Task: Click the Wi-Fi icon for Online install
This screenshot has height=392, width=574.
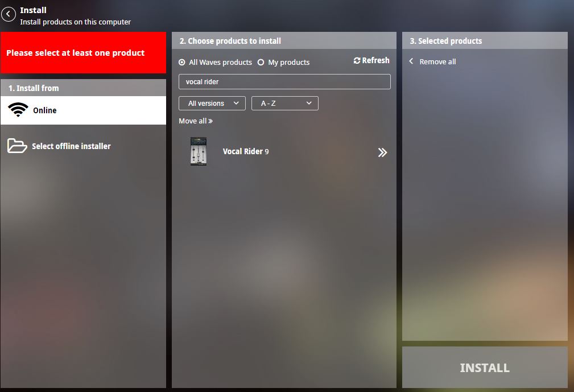Action: click(x=18, y=109)
